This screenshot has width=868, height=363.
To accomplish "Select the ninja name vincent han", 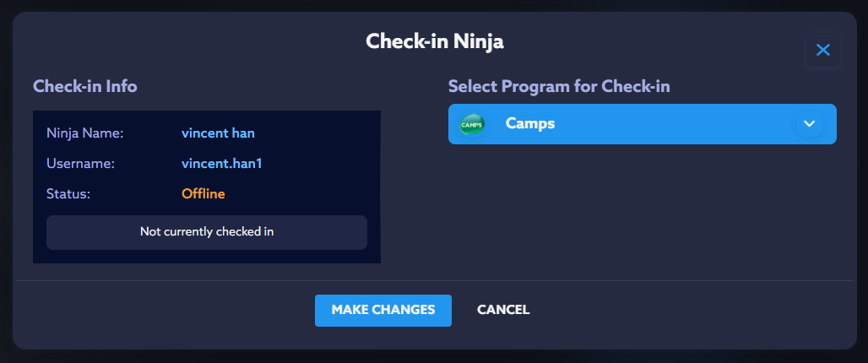I will [218, 133].
